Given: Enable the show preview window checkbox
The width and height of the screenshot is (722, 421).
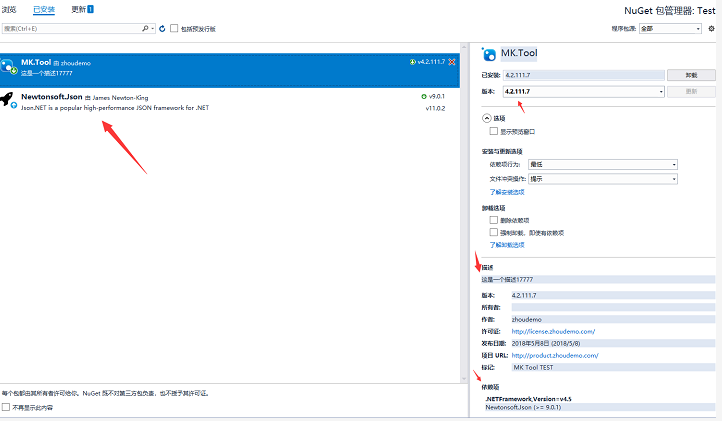Looking at the screenshot, I should [x=494, y=131].
